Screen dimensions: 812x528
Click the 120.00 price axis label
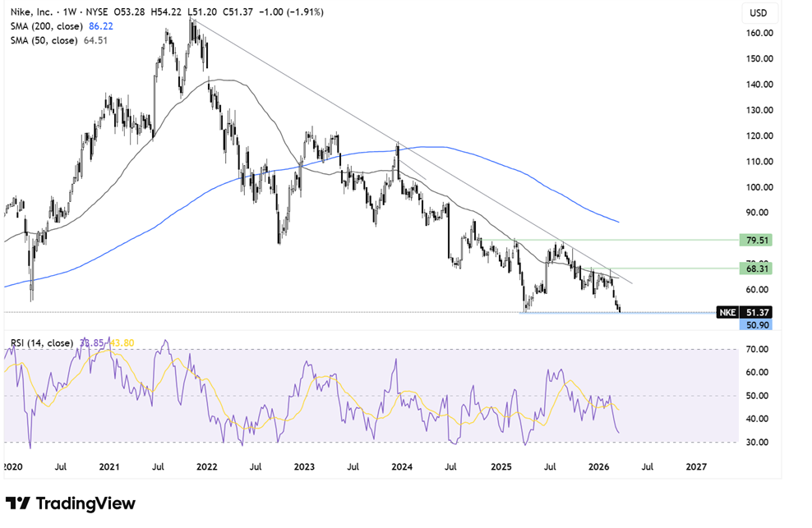(759, 135)
